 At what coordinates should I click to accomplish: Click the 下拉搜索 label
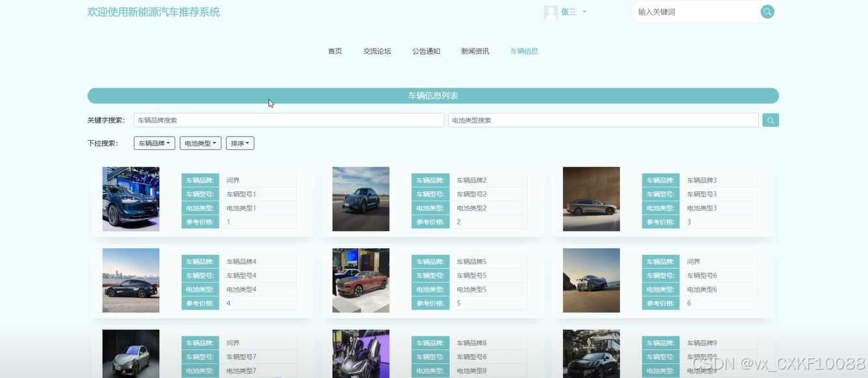103,143
